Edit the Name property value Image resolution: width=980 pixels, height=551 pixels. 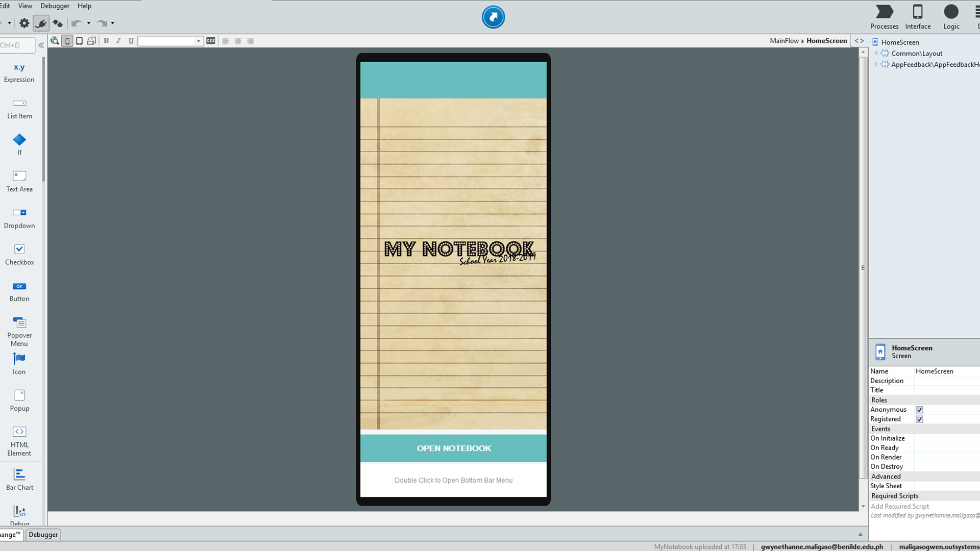tap(947, 371)
